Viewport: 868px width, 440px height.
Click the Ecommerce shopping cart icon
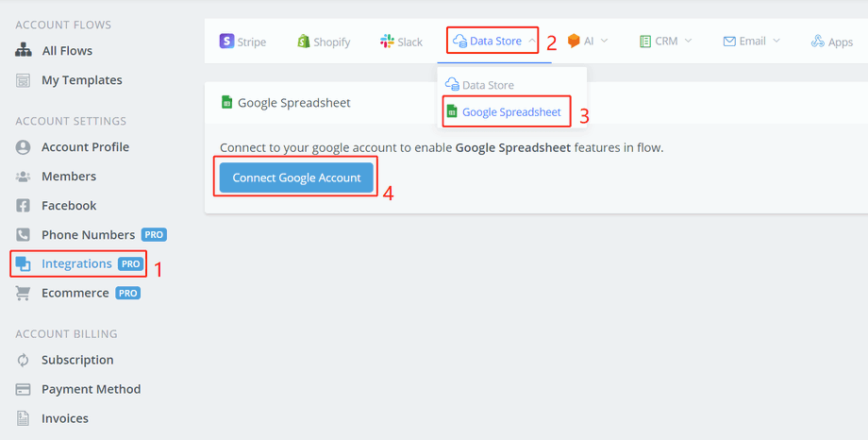click(24, 294)
